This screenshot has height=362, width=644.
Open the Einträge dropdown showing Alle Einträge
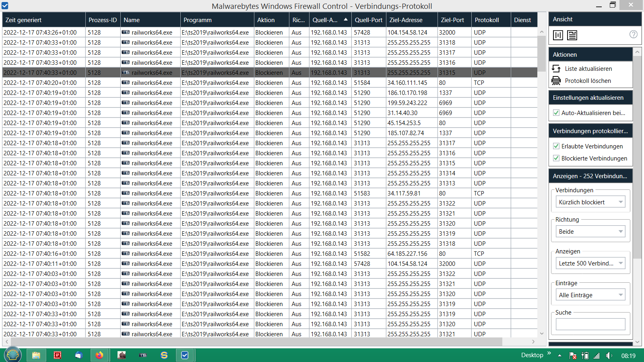(590, 295)
